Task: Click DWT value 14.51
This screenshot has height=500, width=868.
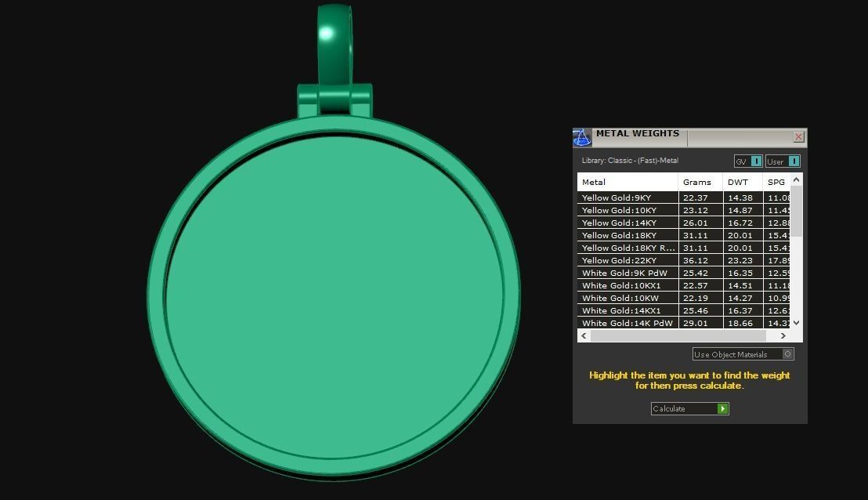Action: coord(740,286)
